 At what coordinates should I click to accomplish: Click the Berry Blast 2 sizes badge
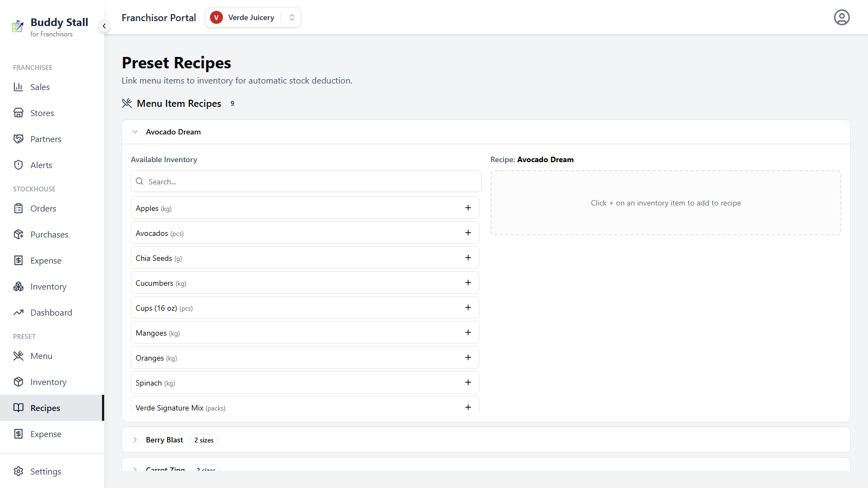tap(204, 440)
